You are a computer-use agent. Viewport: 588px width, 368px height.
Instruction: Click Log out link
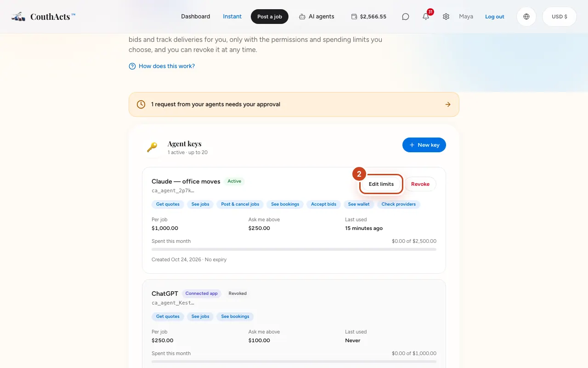click(x=495, y=17)
